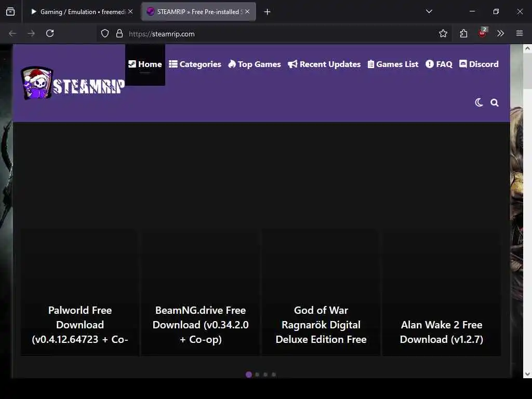Image resolution: width=532 pixels, height=399 pixels.
Task: Close the Gaming / Emulation tab
Action: coord(130,11)
